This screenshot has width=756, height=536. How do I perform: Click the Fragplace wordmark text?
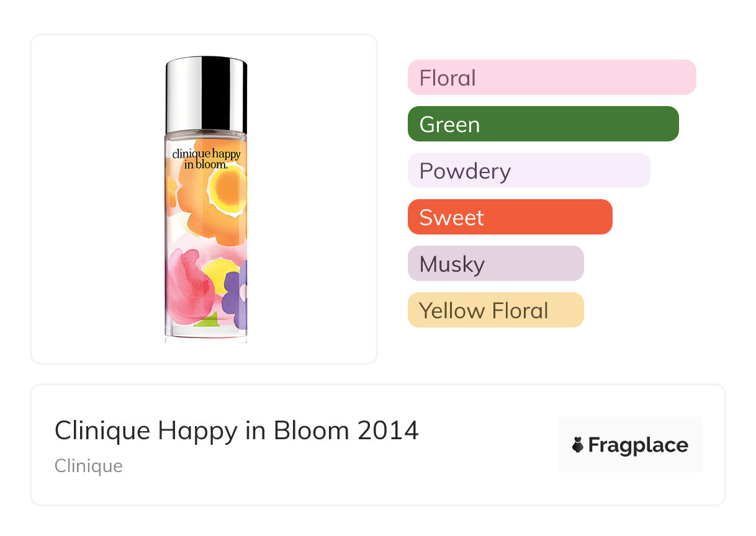click(638, 445)
